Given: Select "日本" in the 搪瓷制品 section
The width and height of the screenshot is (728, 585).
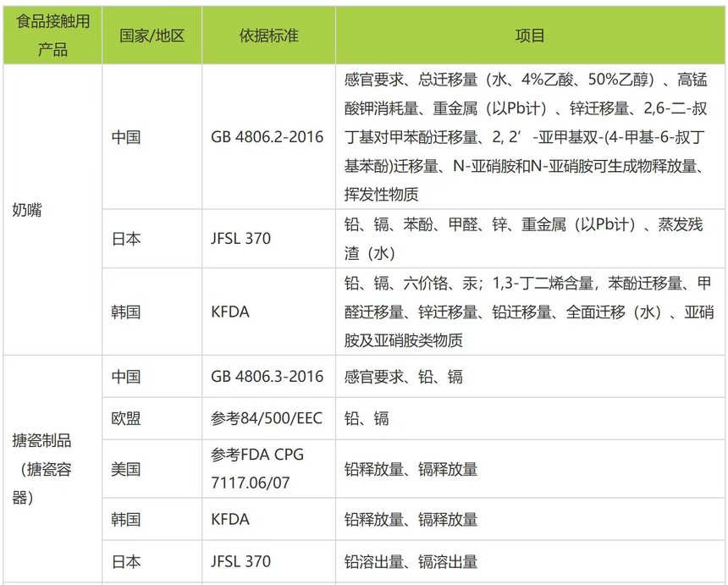Looking at the screenshot, I should (126, 561).
